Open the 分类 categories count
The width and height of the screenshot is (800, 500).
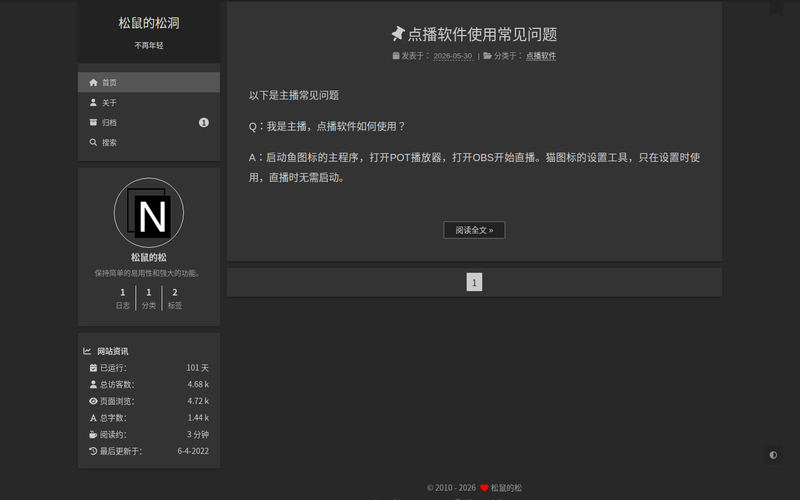(149, 298)
